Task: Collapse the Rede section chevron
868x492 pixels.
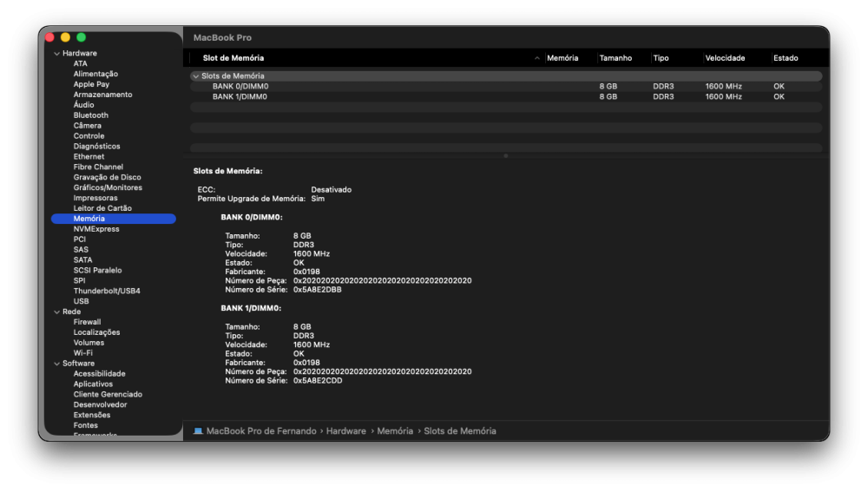Action: pos(56,312)
